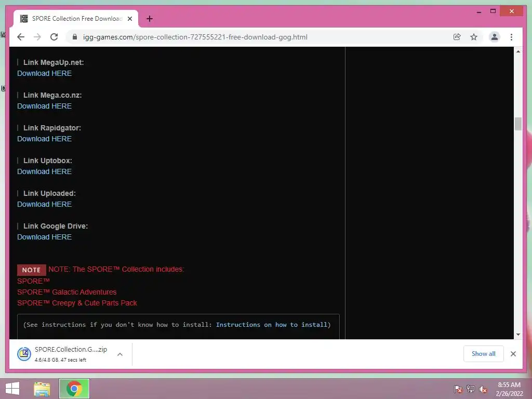The width and height of the screenshot is (532, 399).
Task: Open Action Center flag tray icon
Action: coord(458,389)
